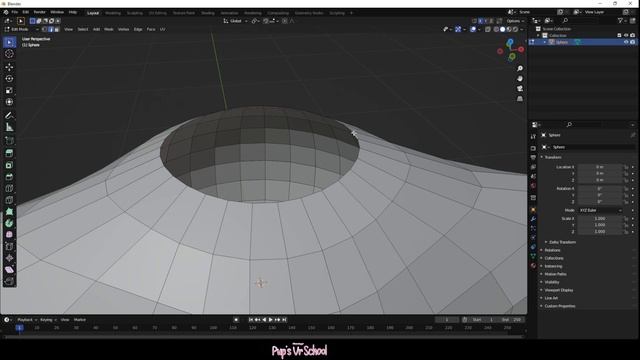Image resolution: width=640 pixels, height=360 pixels.
Task: Open the Mesh menu in the viewport header
Action: point(109,29)
